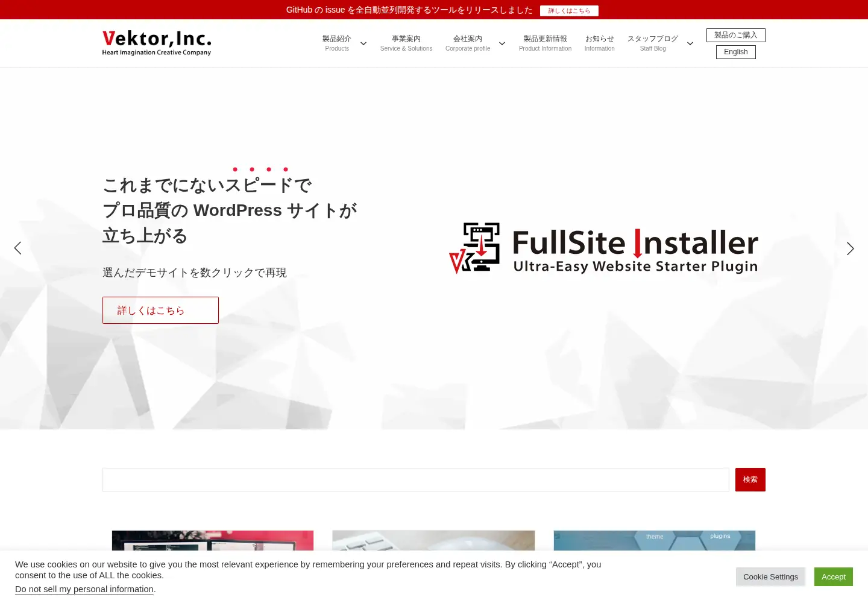Click the red 検索 search button
Screen dimensions: 868x603
(750, 479)
